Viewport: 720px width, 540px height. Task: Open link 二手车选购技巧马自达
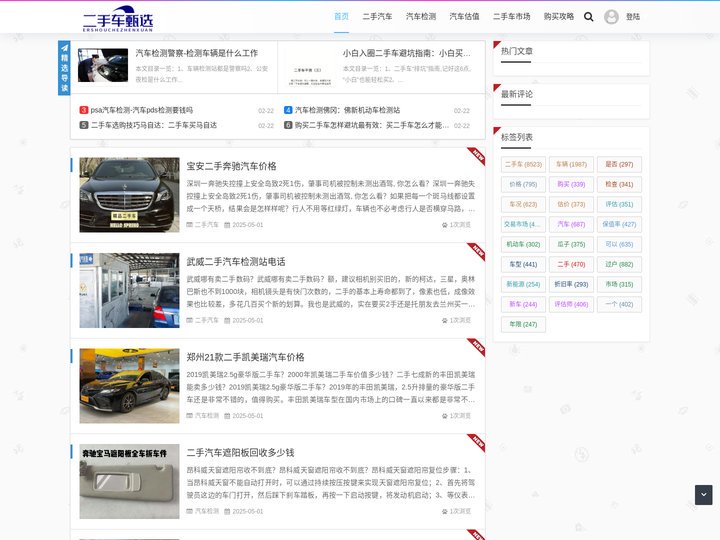click(154, 125)
